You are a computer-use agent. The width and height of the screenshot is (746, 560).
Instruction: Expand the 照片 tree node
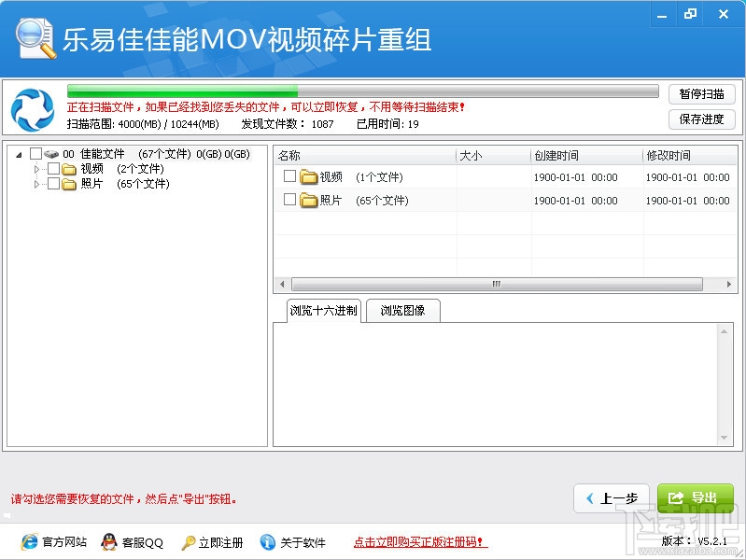pos(36,184)
